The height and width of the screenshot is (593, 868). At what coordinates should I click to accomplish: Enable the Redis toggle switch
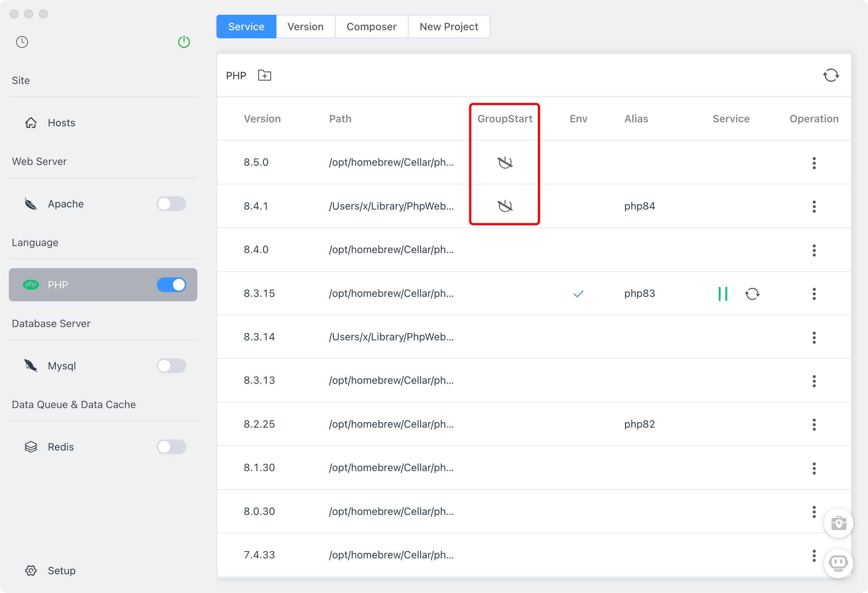pos(172,447)
